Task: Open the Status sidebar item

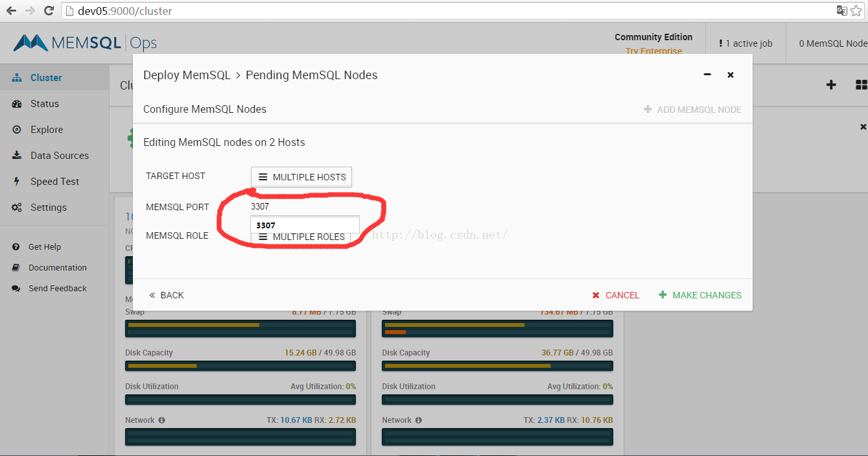Action: pos(54,103)
